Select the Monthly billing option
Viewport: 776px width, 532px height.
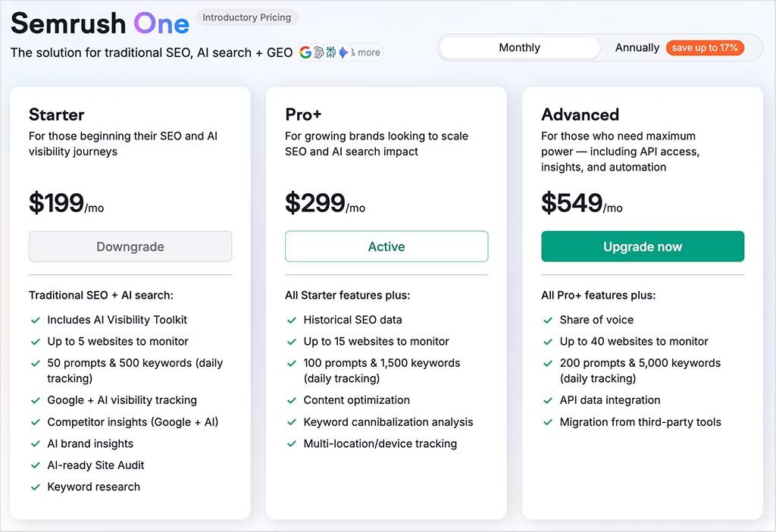pos(518,47)
